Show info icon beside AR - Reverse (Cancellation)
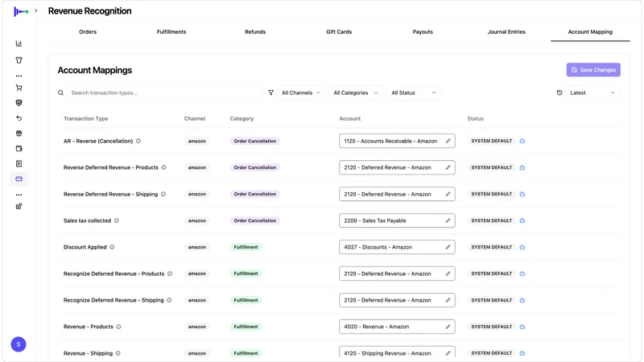The image size is (644, 362). (138, 141)
